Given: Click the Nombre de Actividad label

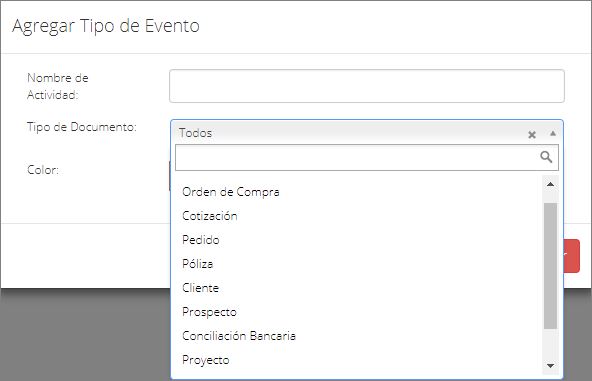Looking at the screenshot, I should pyautogui.click(x=58, y=86).
